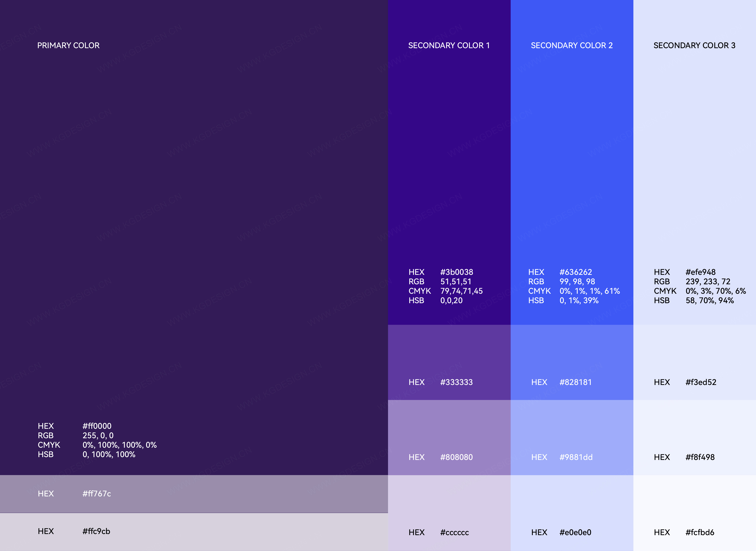Click the HEX value #3b0038
Viewport: 756px width, 551px height.
click(456, 272)
